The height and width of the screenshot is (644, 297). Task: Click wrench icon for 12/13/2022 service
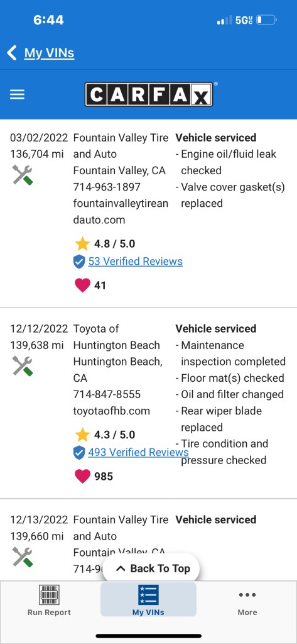tap(23, 557)
